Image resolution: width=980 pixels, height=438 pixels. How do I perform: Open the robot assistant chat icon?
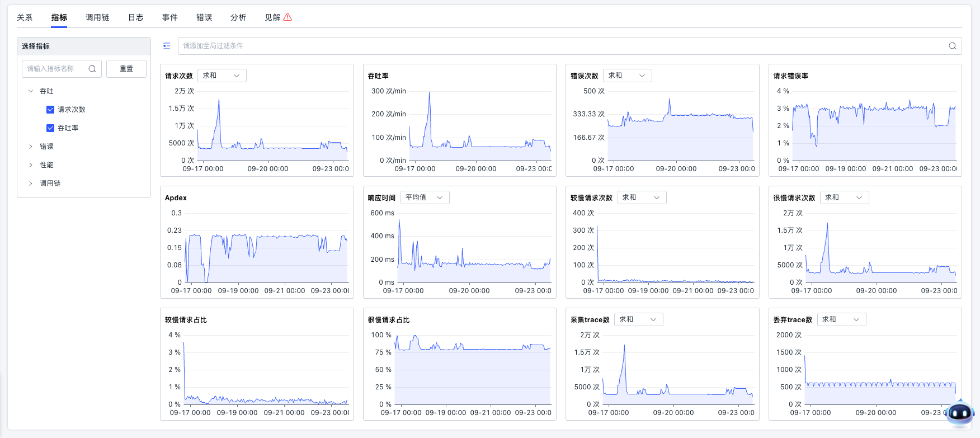click(x=960, y=413)
